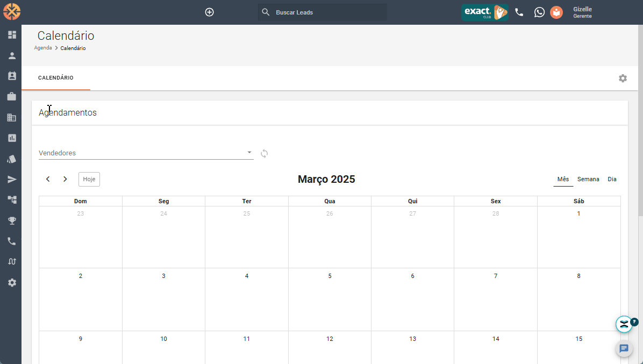The width and height of the screenshot is (643, 364).
Task: Open calendar settings gear icon
Action: 623,78
